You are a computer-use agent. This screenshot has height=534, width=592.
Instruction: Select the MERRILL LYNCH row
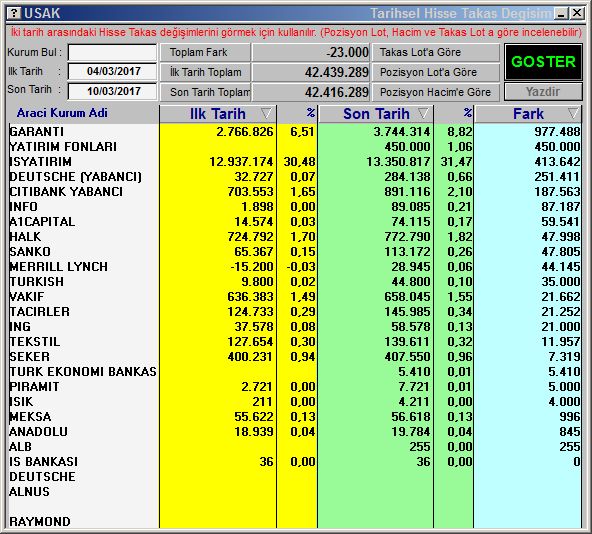point(294,267)
